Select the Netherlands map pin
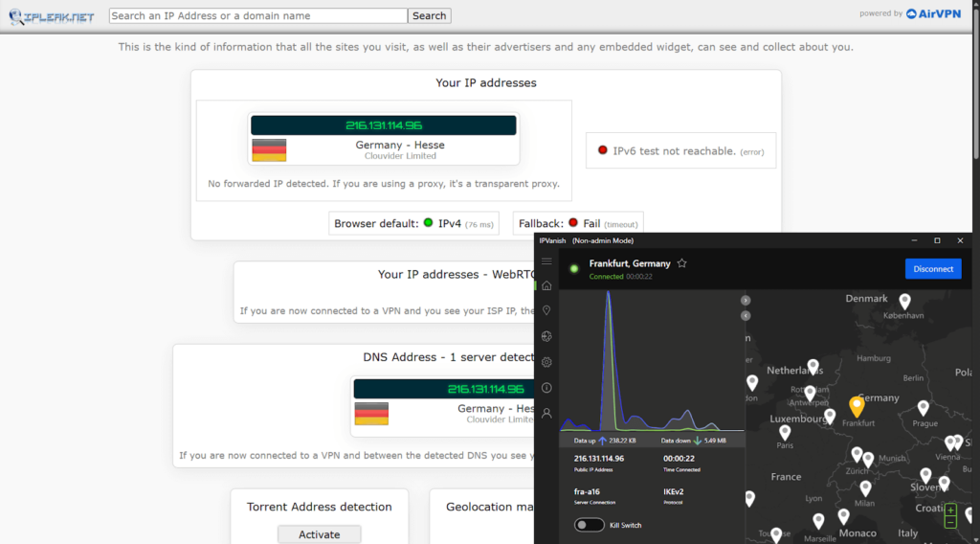Image resolution: width=980 pixels, height=544 pixels. 813,367
